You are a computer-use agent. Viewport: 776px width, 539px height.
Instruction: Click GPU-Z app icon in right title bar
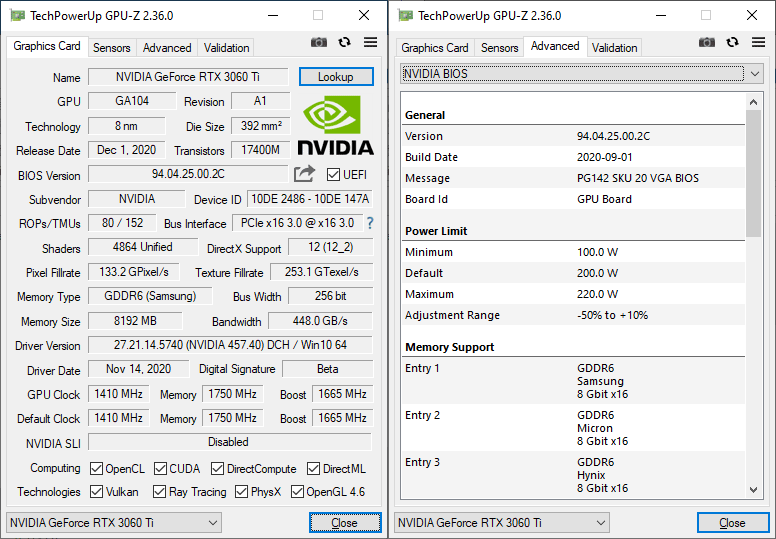[405, 16]
